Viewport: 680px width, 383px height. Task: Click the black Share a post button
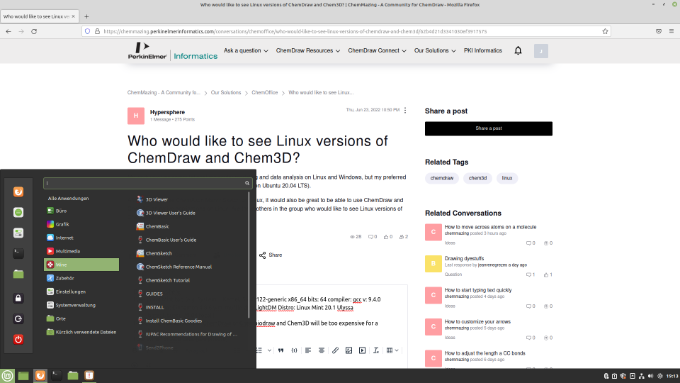(488, 128)
